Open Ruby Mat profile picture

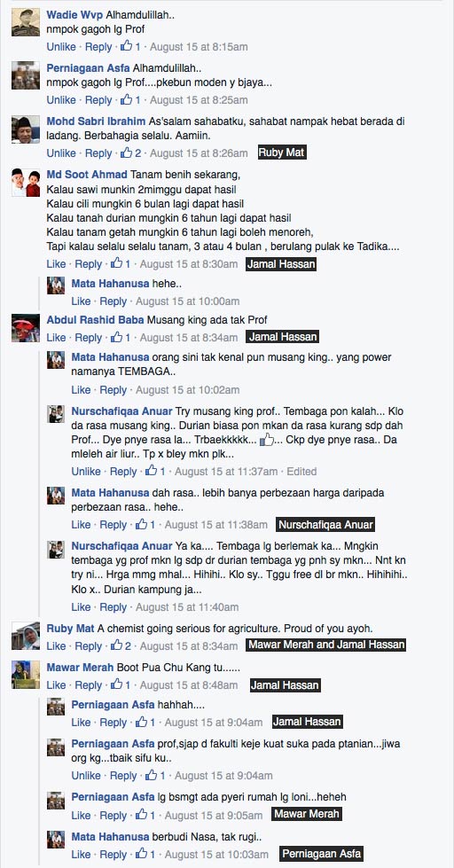[x=26, y=636]
